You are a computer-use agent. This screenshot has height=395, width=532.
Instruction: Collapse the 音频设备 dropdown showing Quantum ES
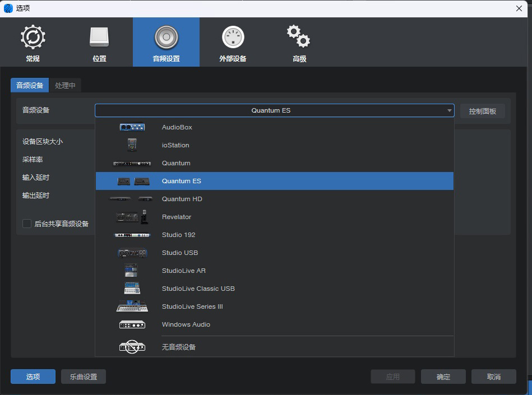click(x=274, y=110)
